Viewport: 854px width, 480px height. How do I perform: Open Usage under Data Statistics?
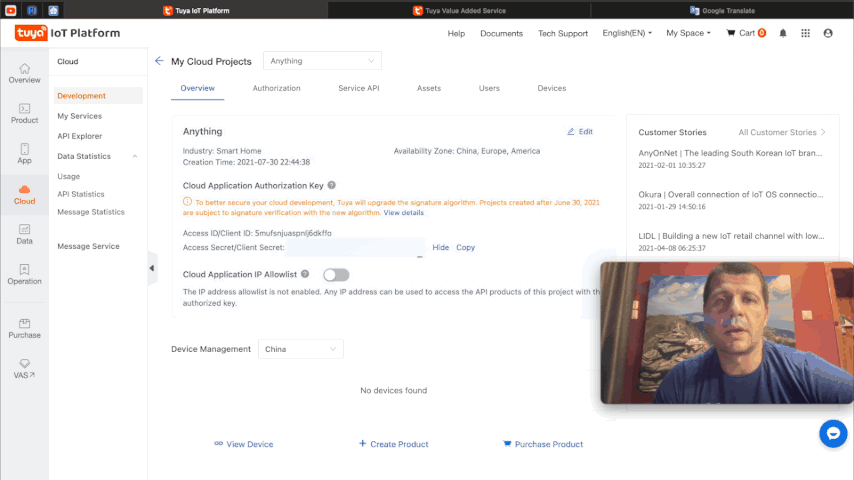point(69,177)
